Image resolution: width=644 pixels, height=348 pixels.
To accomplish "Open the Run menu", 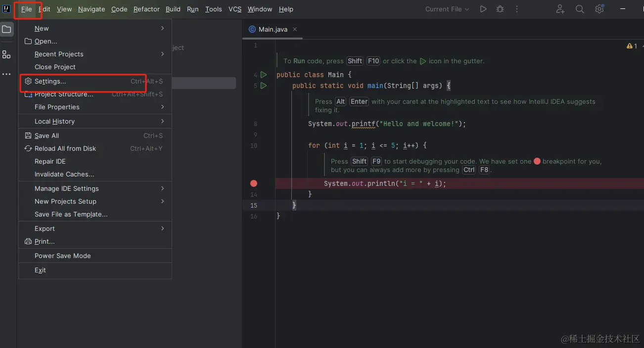I will [193, 9].
